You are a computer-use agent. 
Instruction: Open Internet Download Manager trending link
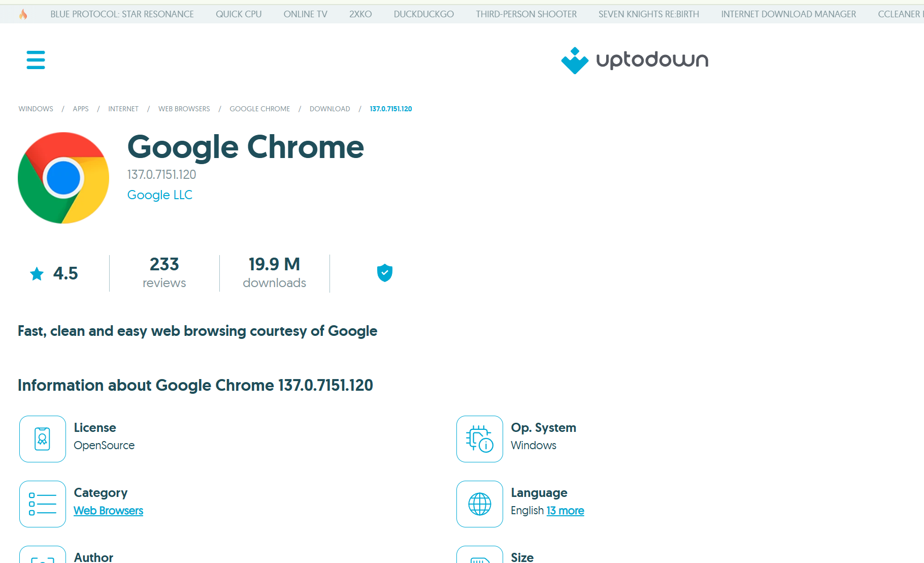click(x=788, y=14)
